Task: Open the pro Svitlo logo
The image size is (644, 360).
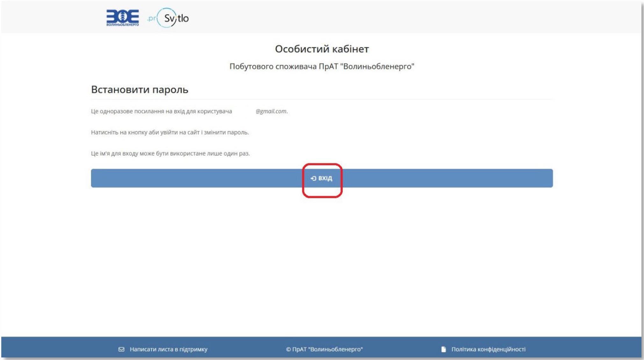Action: tap(168, 18)
